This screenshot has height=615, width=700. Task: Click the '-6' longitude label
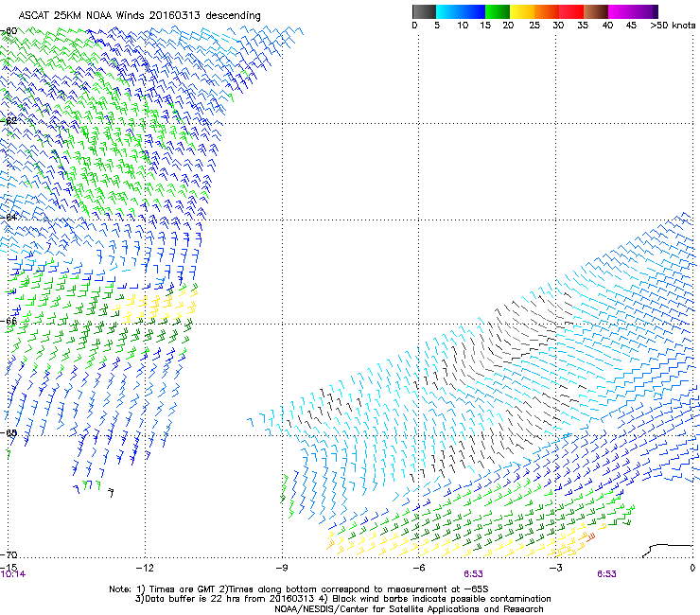418,567
